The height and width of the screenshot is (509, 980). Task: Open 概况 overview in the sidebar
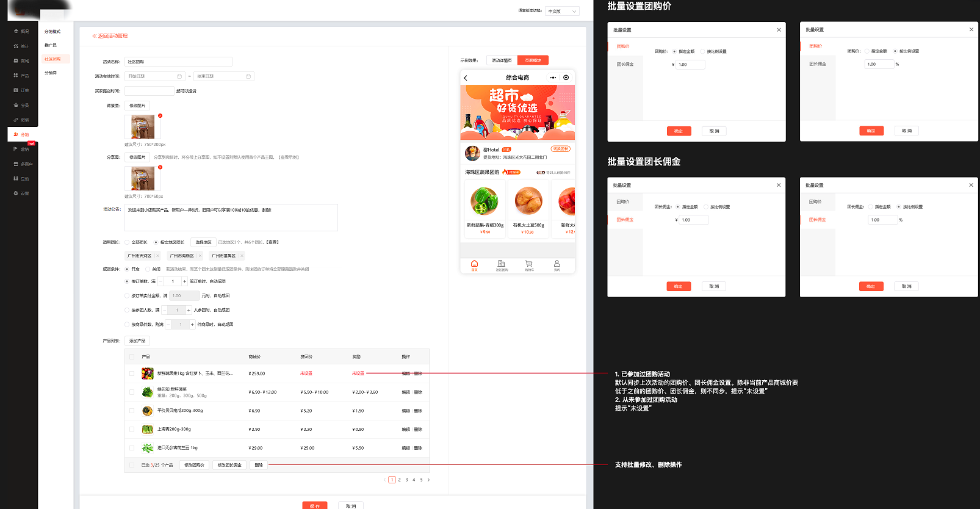(21, 31)
